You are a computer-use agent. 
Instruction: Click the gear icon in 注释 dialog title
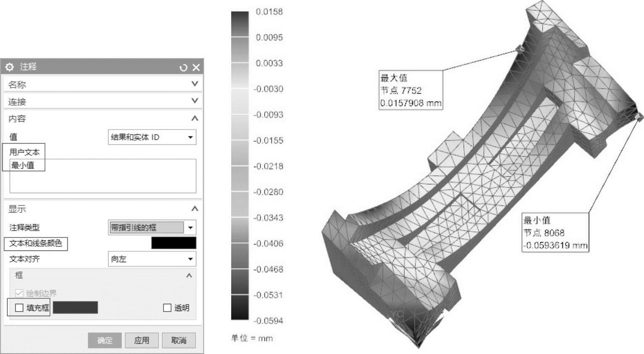tap(10, 67)
